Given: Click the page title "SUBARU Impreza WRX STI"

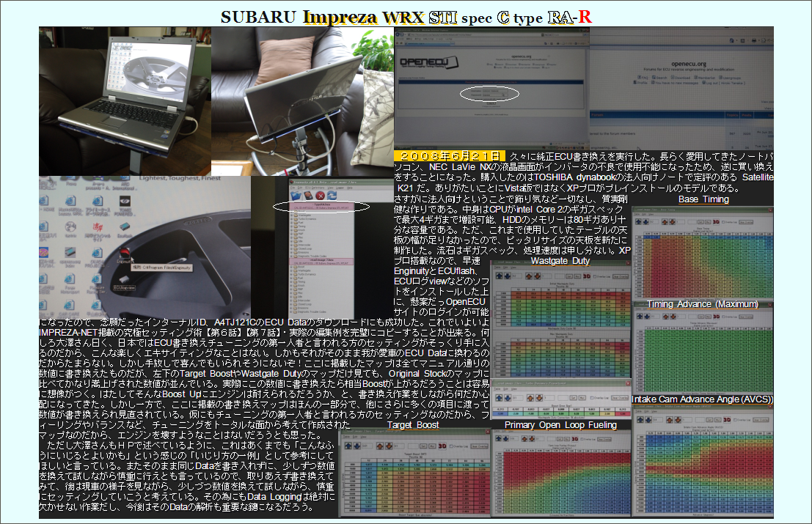Looking at the screenshot, I should point(339,17).
